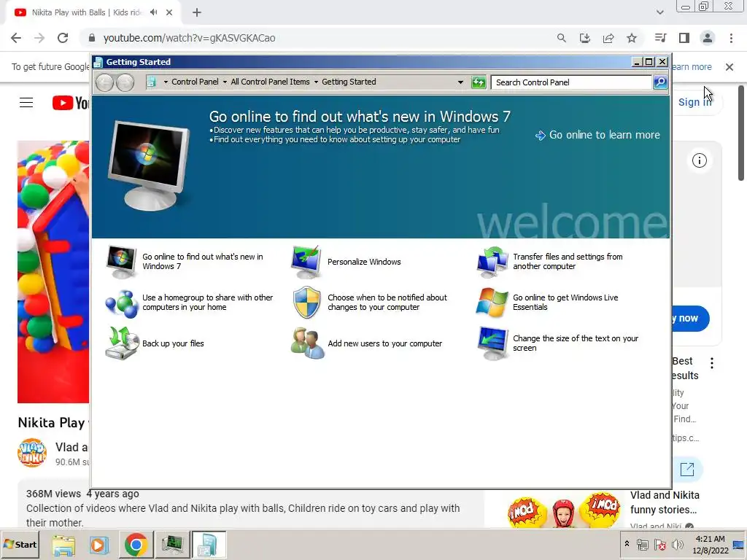
Task: Click the Windows Live Essentials flag icon
Action: coord(492,303)
